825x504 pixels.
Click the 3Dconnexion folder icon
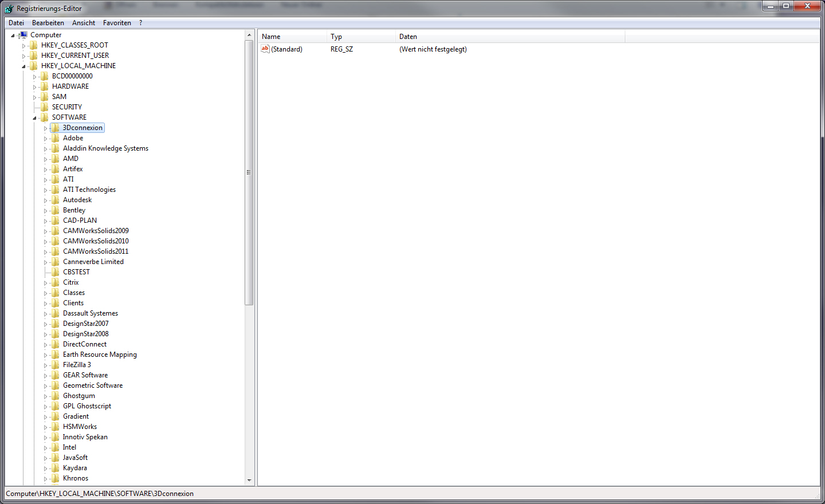pos(56,128)
